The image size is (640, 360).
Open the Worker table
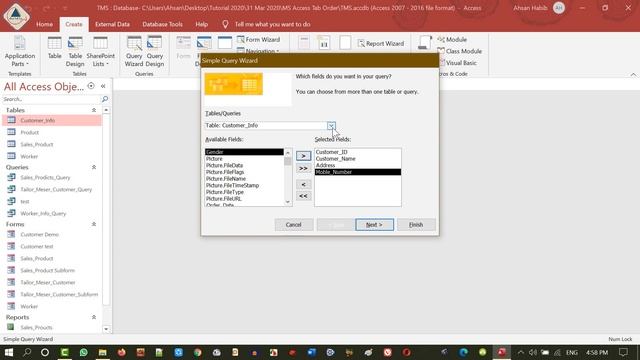pyautogui.click(x=52, y=156)
